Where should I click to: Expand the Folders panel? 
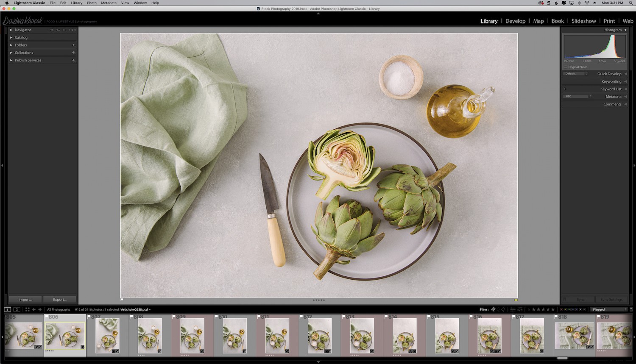click(x=20, y=45)
